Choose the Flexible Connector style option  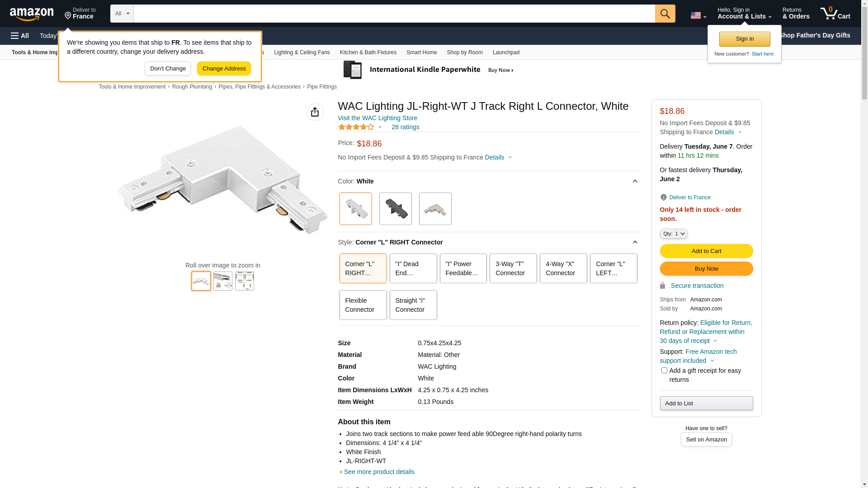coord(363,305)
